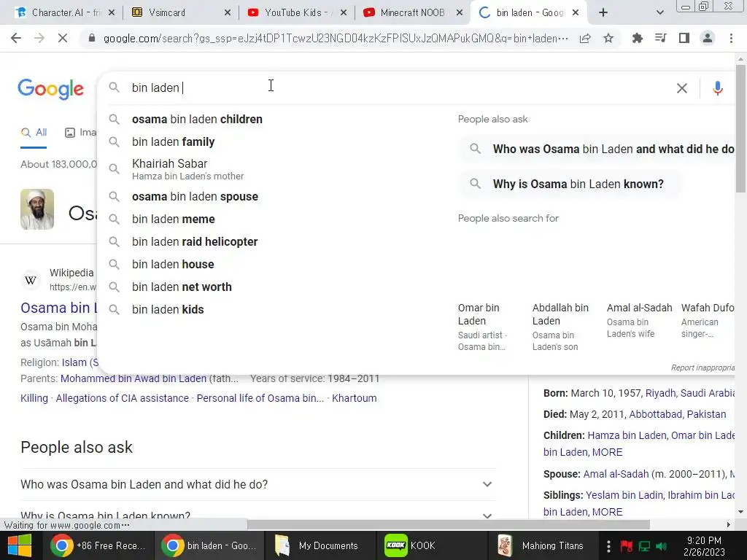Choose suggestion bin laden raid helicopter
The height and width of the screenshot is (560, 747).
(194, 242)
